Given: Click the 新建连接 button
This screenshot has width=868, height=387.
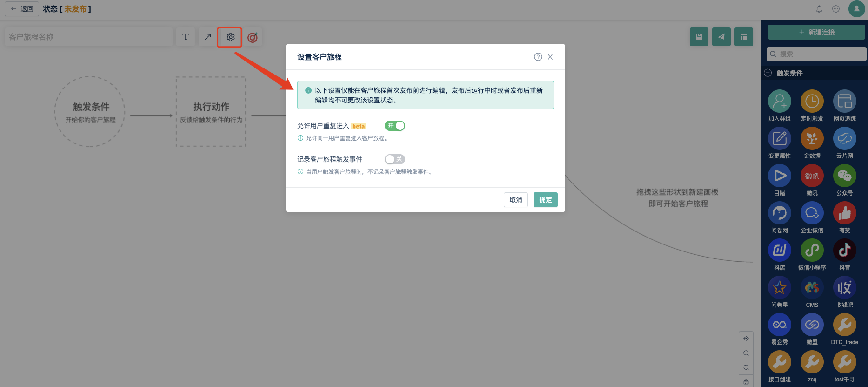Looking at the screenshot, I should [x=816, y=32].
